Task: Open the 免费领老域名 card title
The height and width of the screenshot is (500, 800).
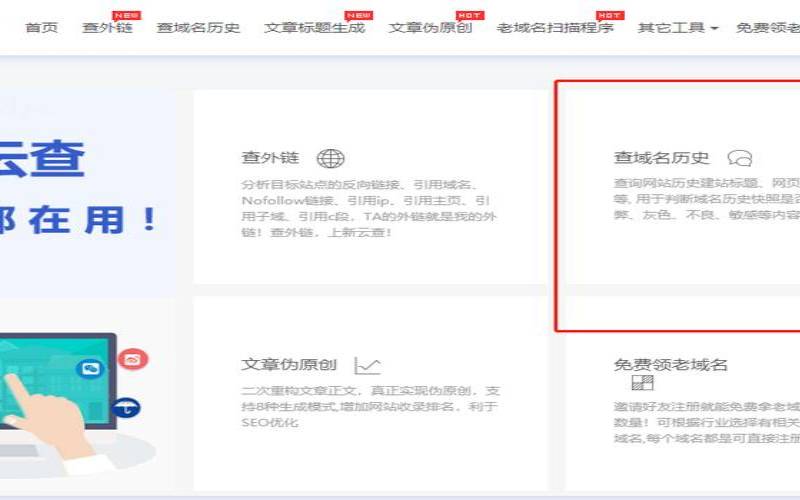Action: [670, 365]
